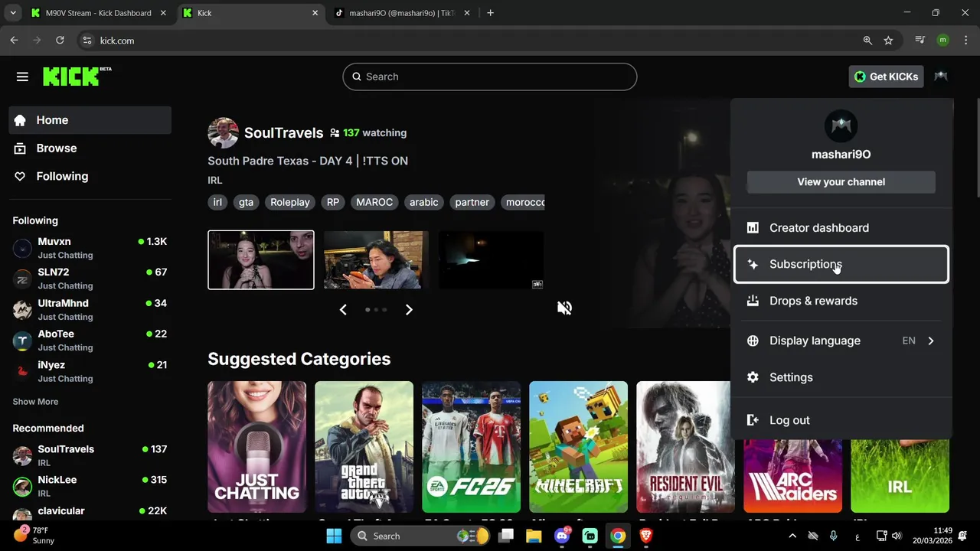Open Just Chatting category card
Viewport: 980px width, 551px height.
pyautogui.click(x=257, y=447)
